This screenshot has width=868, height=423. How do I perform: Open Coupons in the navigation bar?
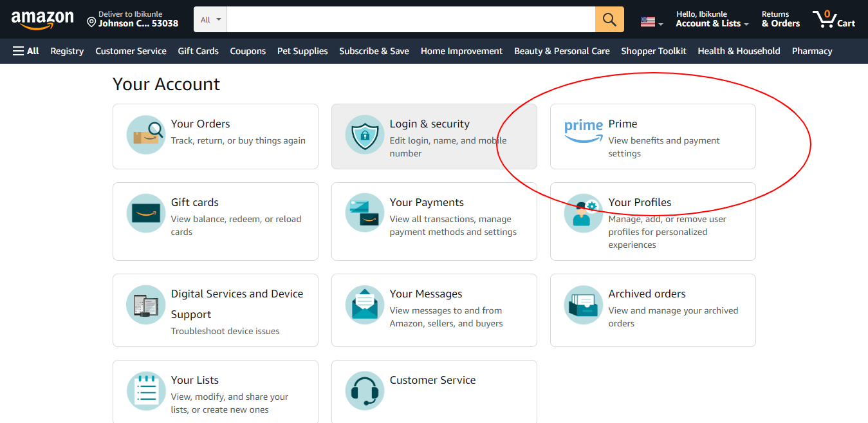click(248, 51)
